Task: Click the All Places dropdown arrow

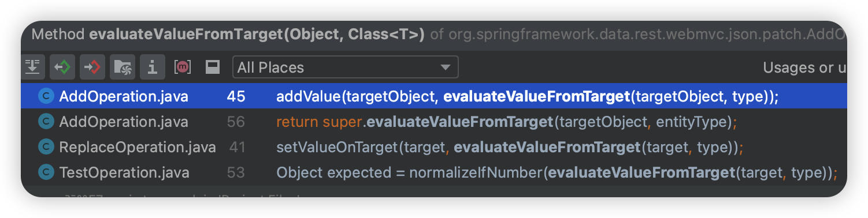Action: point(445,67)
